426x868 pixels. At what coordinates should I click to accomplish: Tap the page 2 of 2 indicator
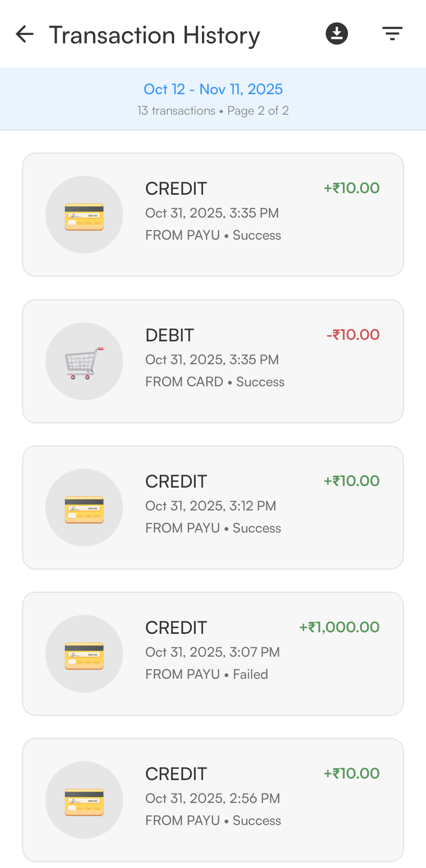point(258,111)
